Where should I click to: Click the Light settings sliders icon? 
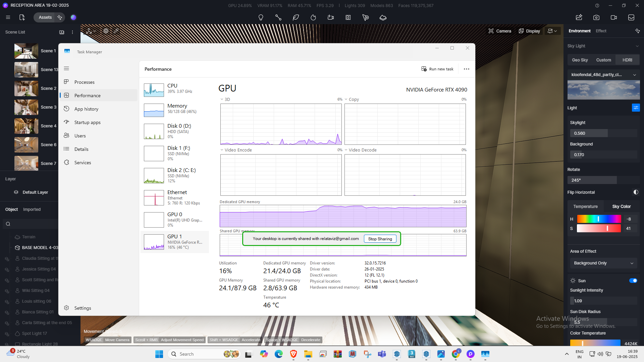tap(636, 108)
